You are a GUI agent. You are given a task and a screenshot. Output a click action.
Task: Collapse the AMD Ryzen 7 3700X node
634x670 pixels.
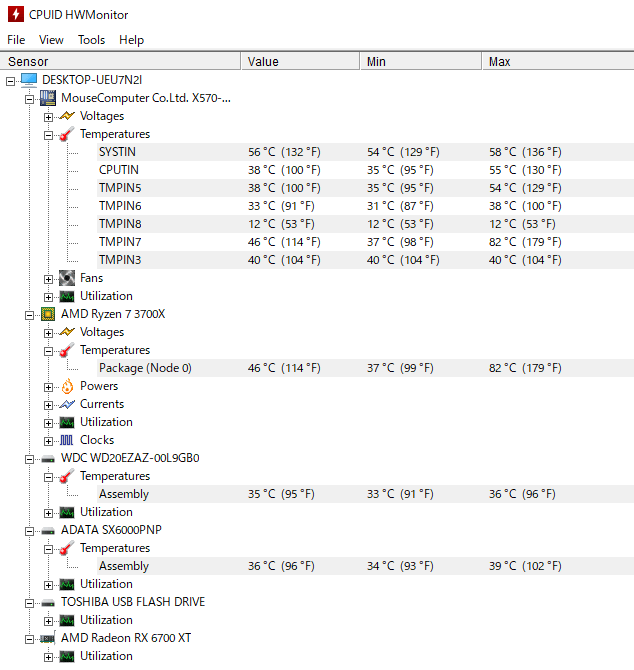29,315
